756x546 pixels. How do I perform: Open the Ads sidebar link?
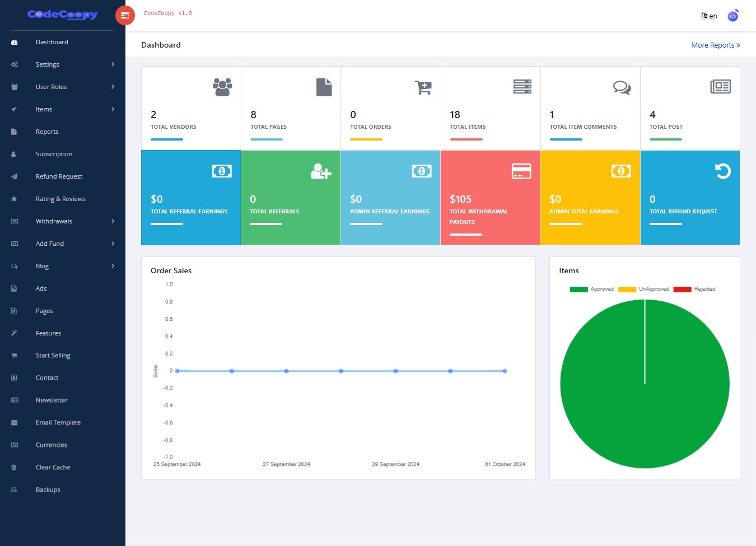(x=63, y=288)
